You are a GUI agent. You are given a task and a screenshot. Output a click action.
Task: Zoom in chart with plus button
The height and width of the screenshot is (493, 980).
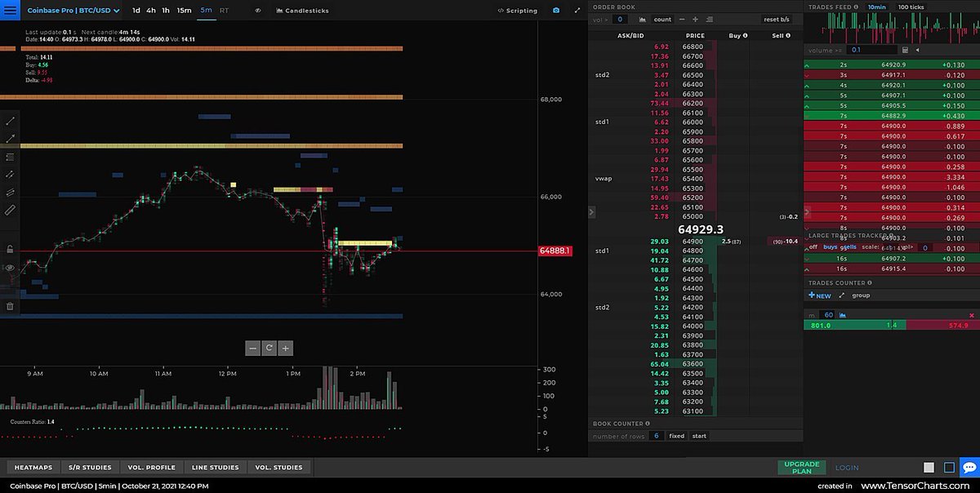(285, 348)
